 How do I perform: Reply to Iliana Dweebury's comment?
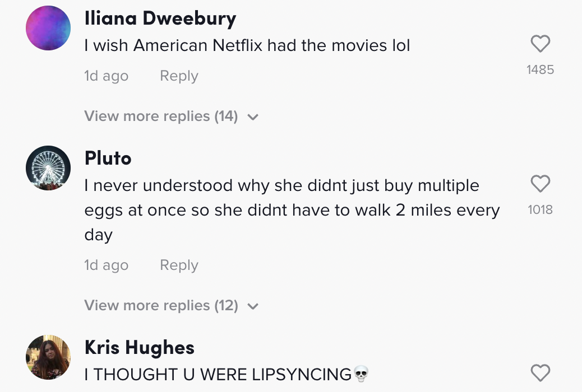[179, 76]
